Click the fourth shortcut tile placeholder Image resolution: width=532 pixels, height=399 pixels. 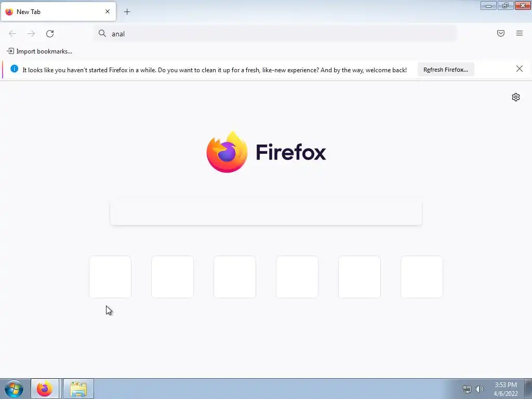[297, 277]
